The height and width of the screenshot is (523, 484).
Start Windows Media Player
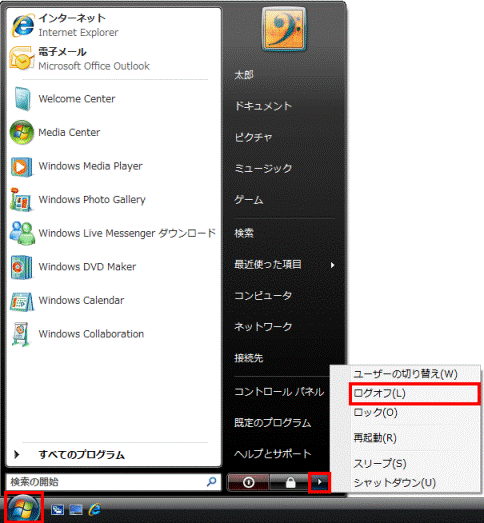tap(113, 166)
